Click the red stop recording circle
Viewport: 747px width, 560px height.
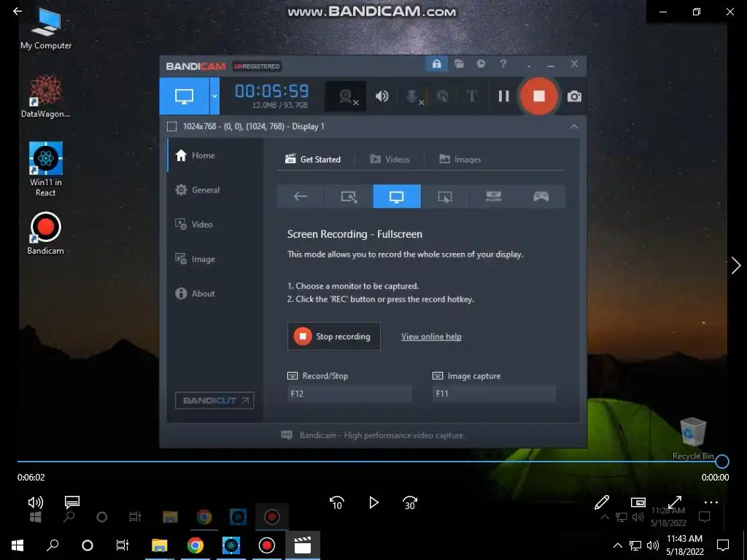click(x=539, y=96)
